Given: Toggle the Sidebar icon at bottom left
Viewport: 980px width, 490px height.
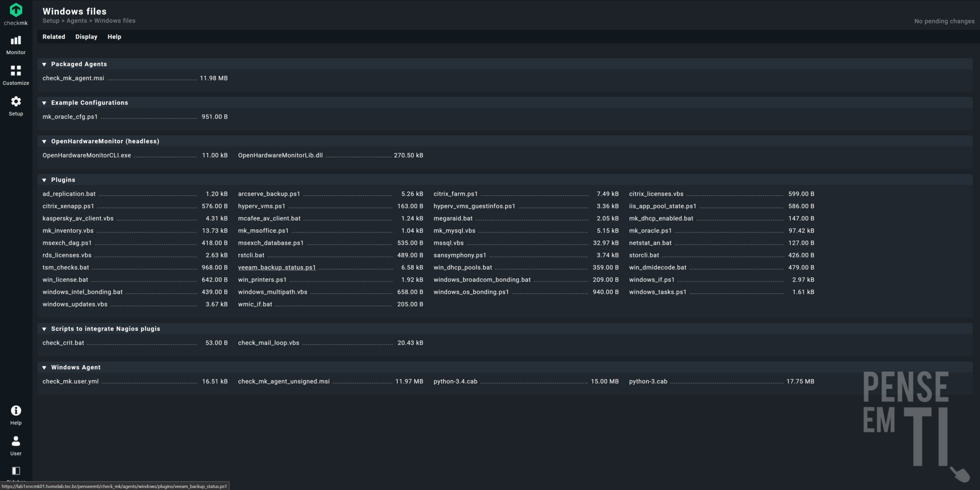Looking at the screenshot, I should [x=15, y=470].
